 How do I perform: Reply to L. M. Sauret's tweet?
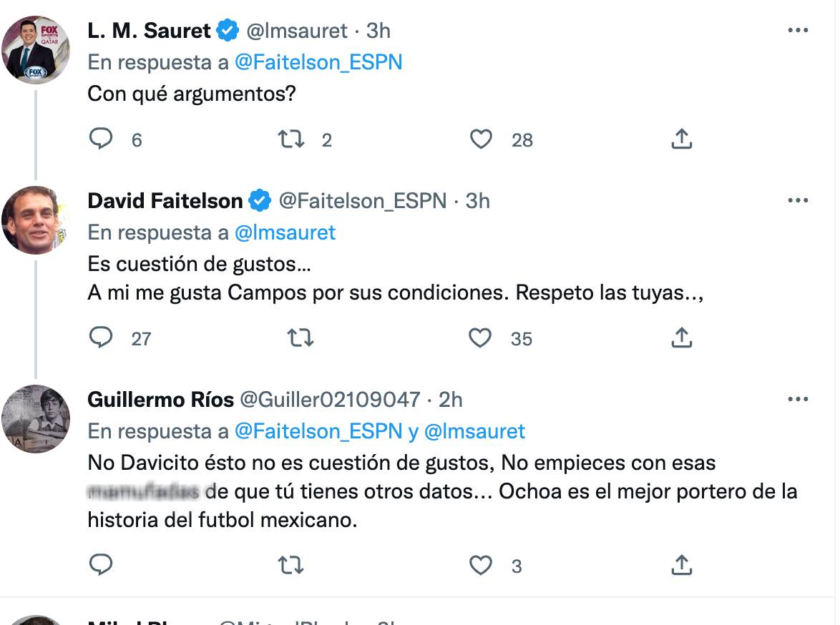coord(101,139)
